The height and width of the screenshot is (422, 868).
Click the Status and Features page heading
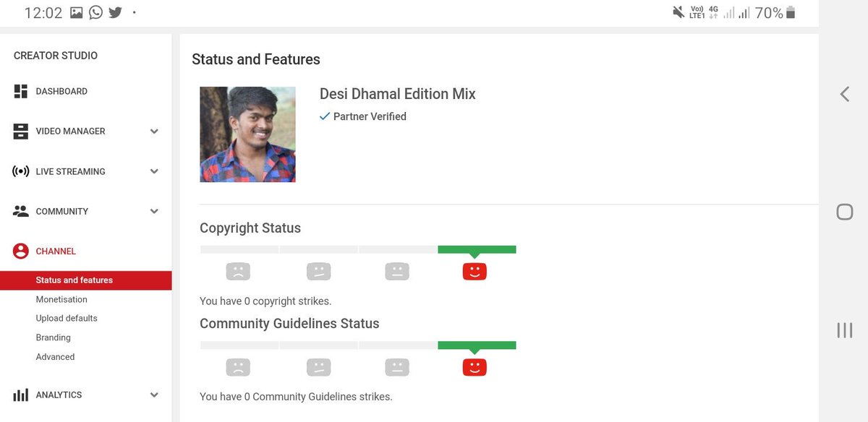tap(256, 59)
